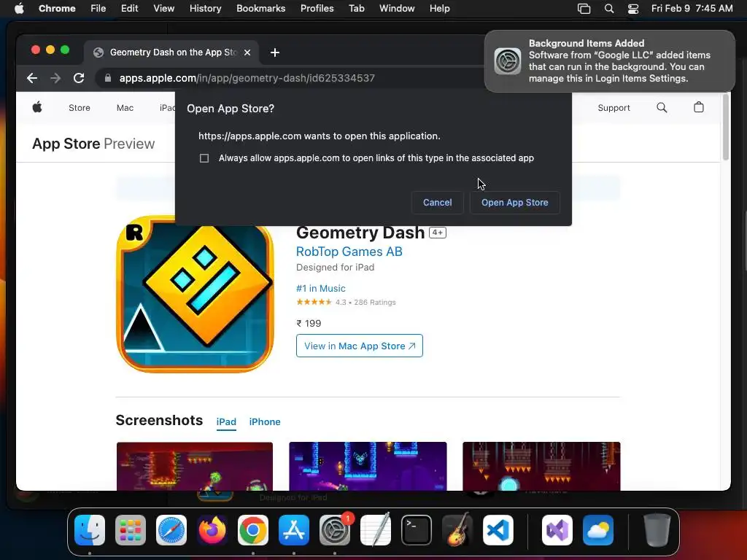Click Stage Manager icon in menu bar
The width and height of the screenshot is (747, 560).
tap(584, 9)
